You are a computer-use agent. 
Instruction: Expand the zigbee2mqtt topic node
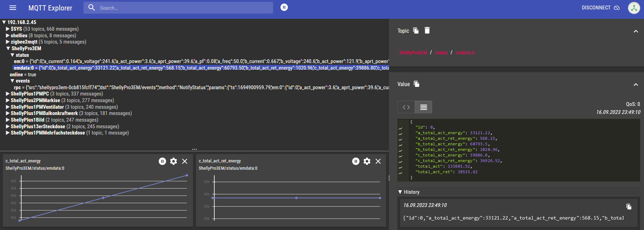(8, 42)
